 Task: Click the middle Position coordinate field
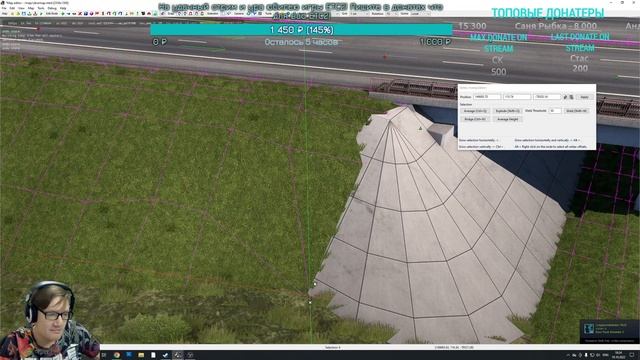click(x=517, y=97)
